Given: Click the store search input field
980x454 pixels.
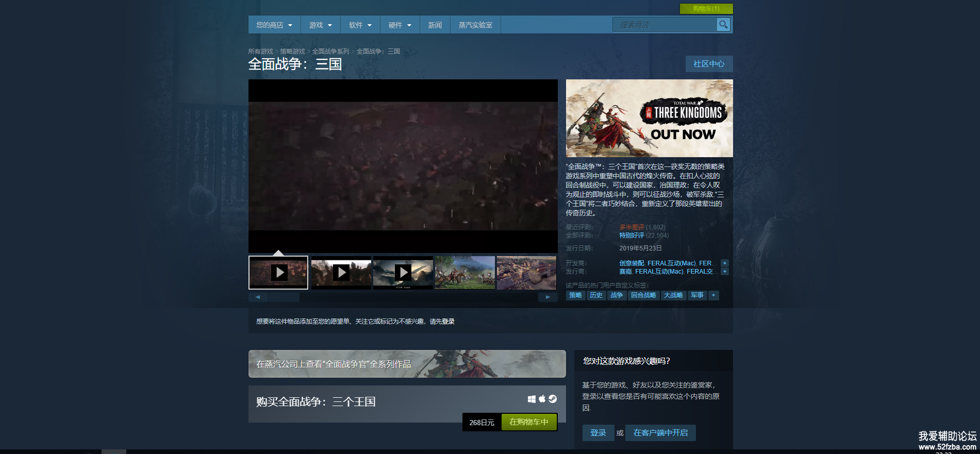Looking at the screenshot, I should coord(665,24).
